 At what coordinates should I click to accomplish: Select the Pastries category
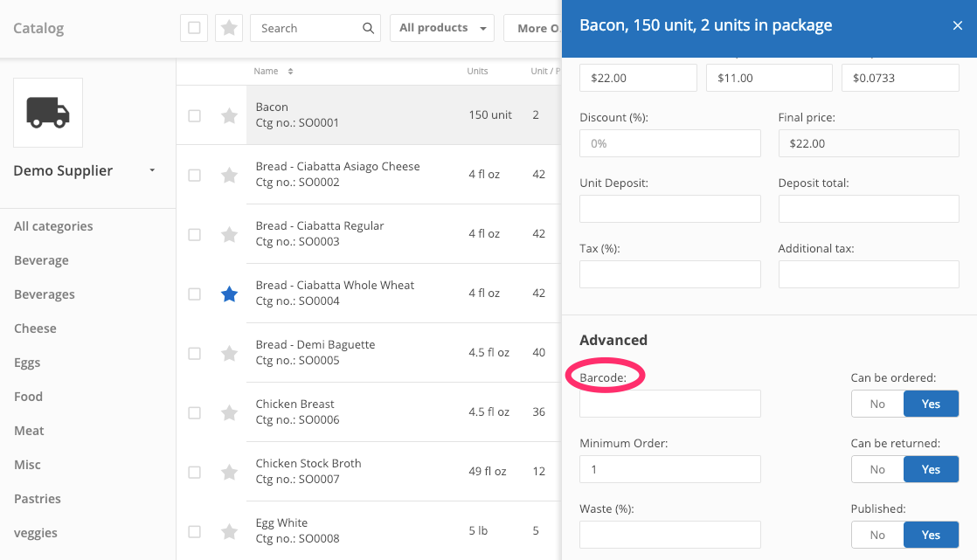click(x=38, y=498)
